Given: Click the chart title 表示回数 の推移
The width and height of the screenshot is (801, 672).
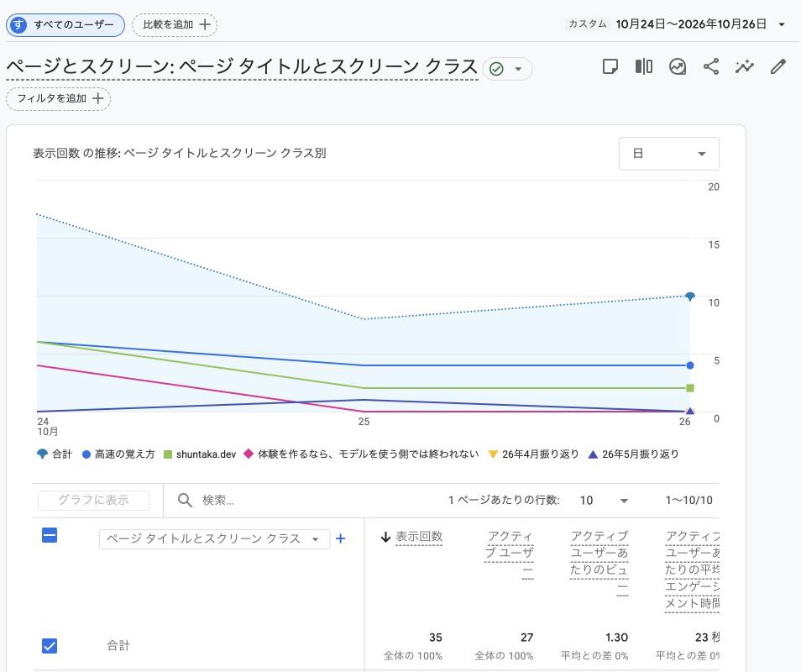Looking at the screenshot, I should coord(180,153).
